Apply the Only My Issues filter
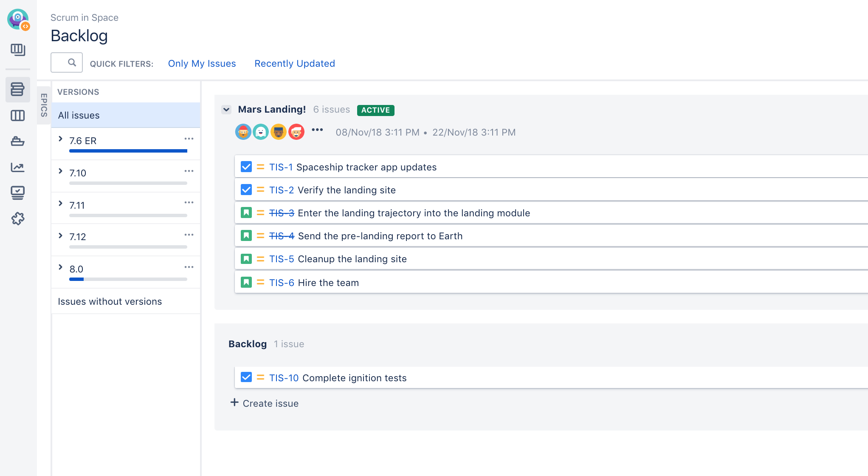This screenshot has width=868, height=476. (202, 63)
